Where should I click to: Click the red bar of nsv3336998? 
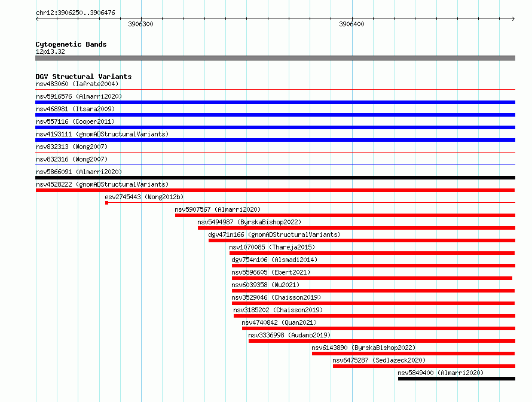[x=382, y=341]
